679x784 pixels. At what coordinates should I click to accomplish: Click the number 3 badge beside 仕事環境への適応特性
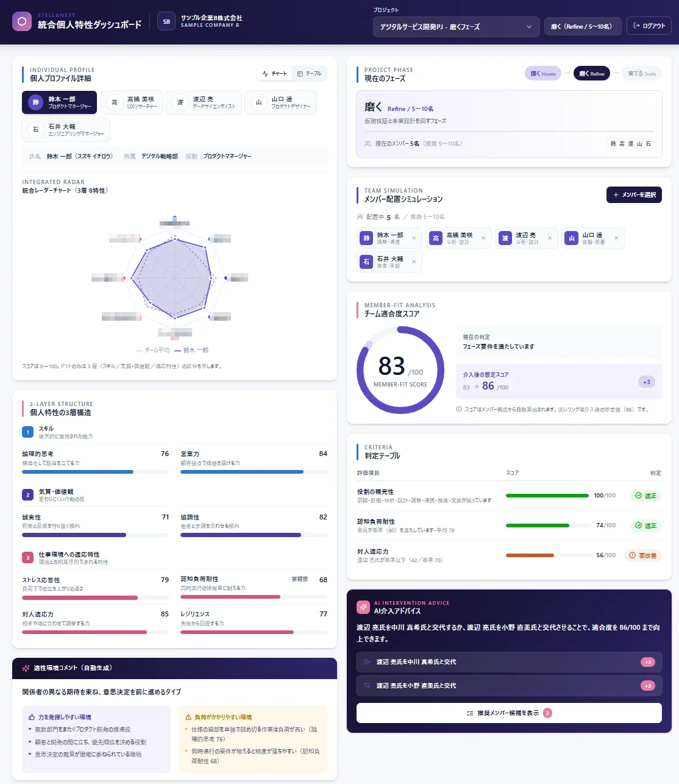click(28, 558)
